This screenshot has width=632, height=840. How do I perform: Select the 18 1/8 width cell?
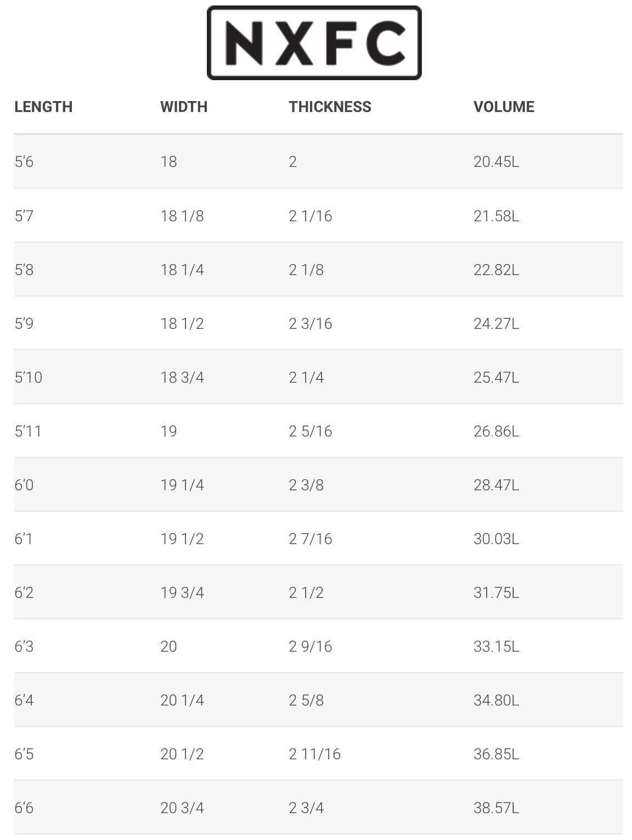(182, 216)
